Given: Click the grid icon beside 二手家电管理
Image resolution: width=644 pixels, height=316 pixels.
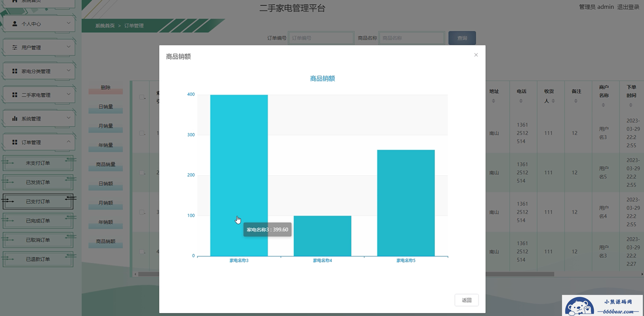Looking at the screenshot, I should tap(15, 95).
